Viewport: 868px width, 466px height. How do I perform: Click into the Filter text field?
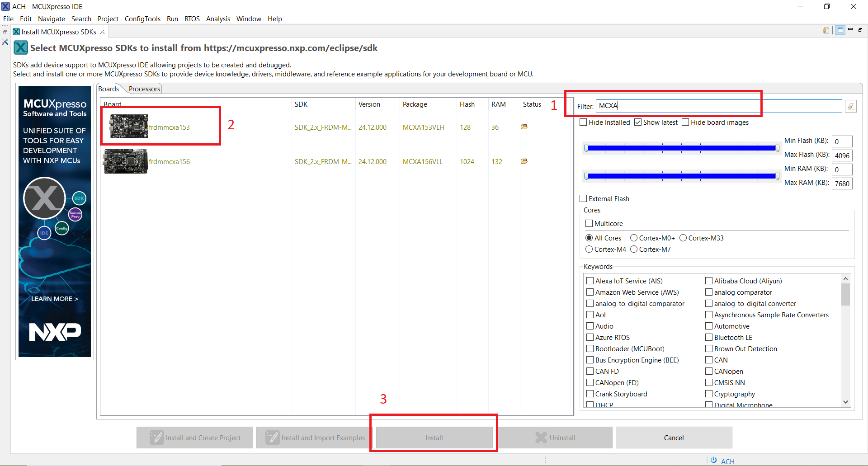718,106
